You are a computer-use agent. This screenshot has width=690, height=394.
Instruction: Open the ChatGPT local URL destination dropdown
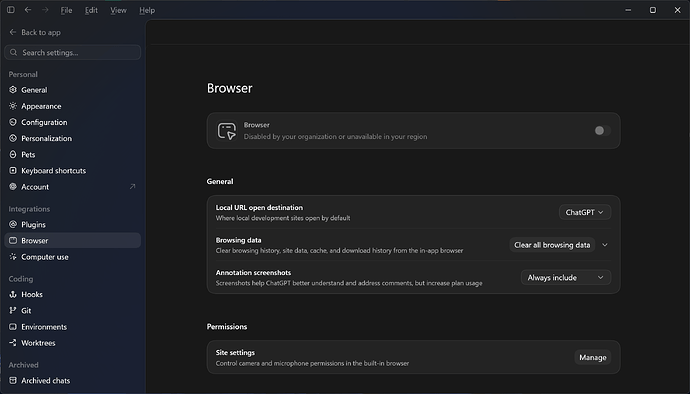click(x=584, y=212)
